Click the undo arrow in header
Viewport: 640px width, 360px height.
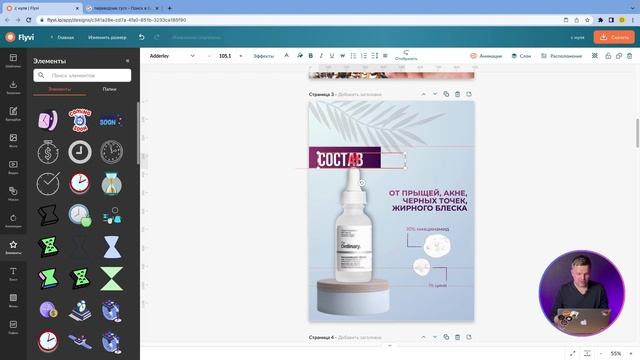tap(142, 37)
